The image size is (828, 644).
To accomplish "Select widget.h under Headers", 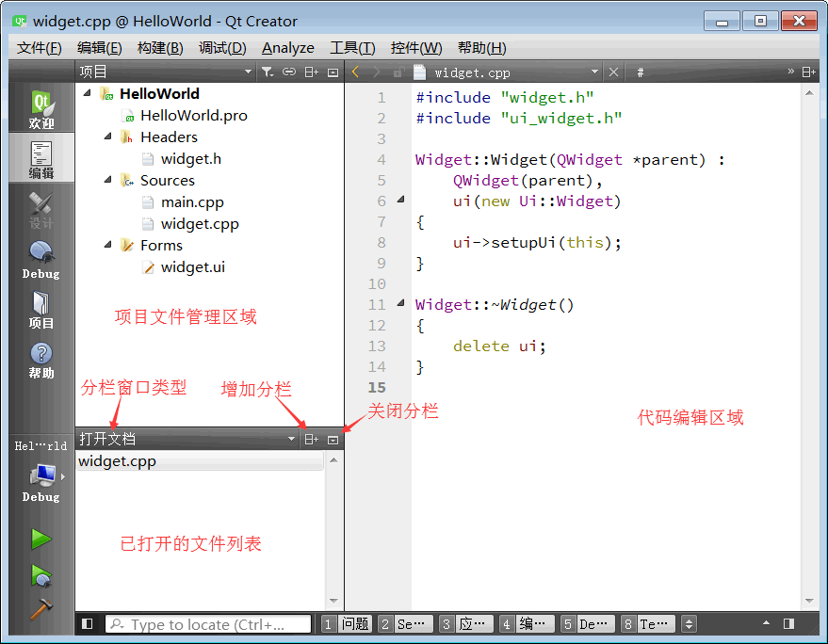I will [x=190, y=158].
